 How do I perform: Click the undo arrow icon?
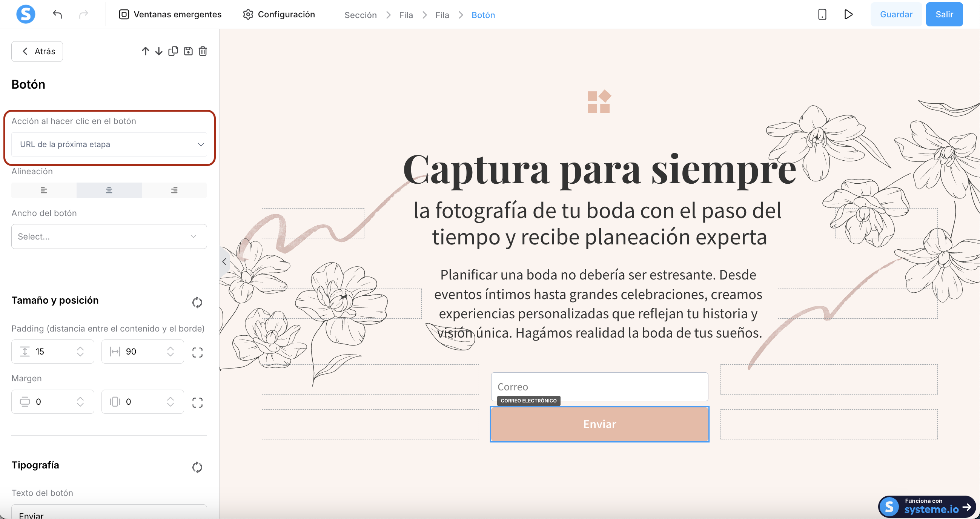click(57, 14)
